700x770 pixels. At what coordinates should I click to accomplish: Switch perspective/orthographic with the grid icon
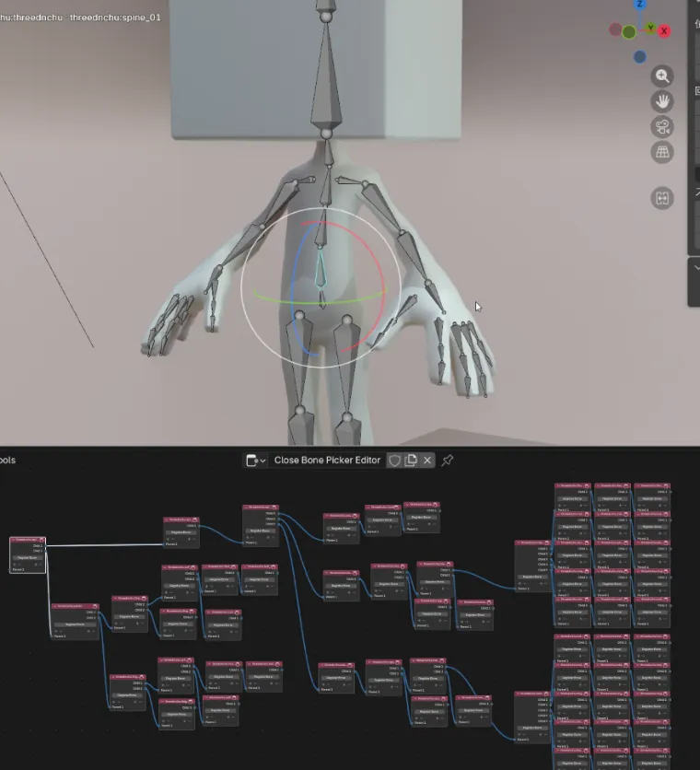click(662, 152)
